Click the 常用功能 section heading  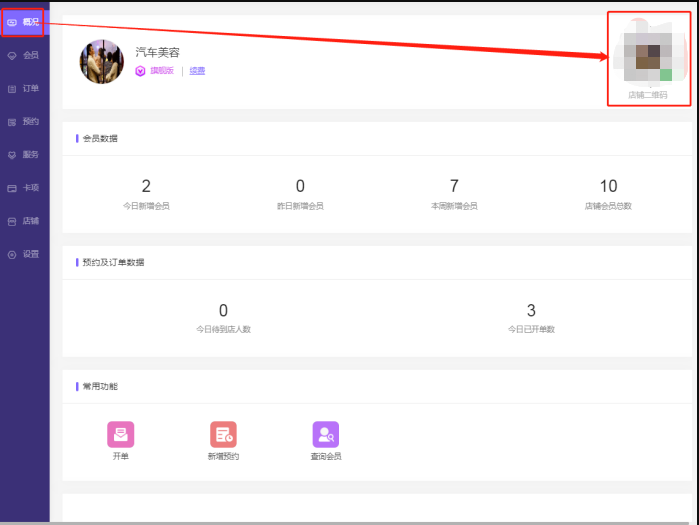100,386
